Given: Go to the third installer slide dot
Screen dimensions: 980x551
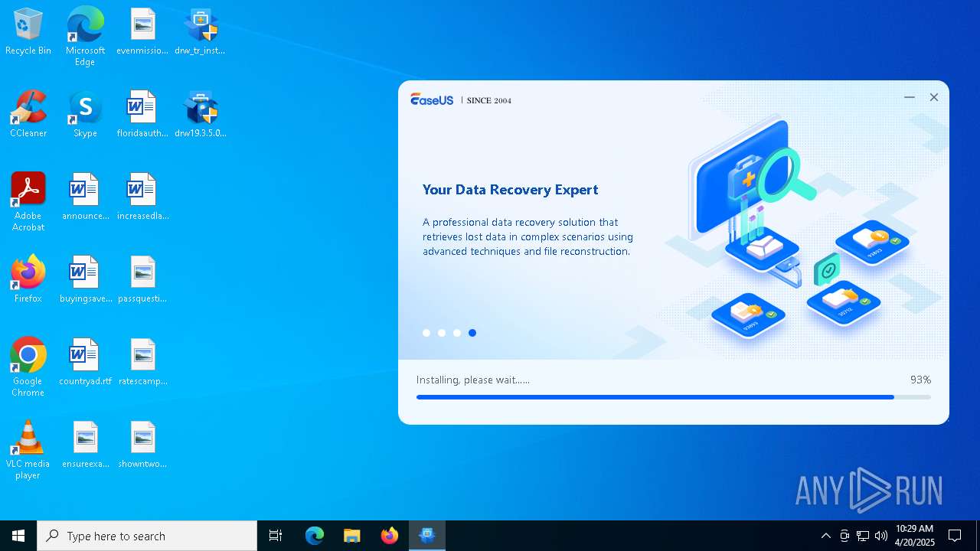Looking at the screenshot, I should tap(457, 333).
